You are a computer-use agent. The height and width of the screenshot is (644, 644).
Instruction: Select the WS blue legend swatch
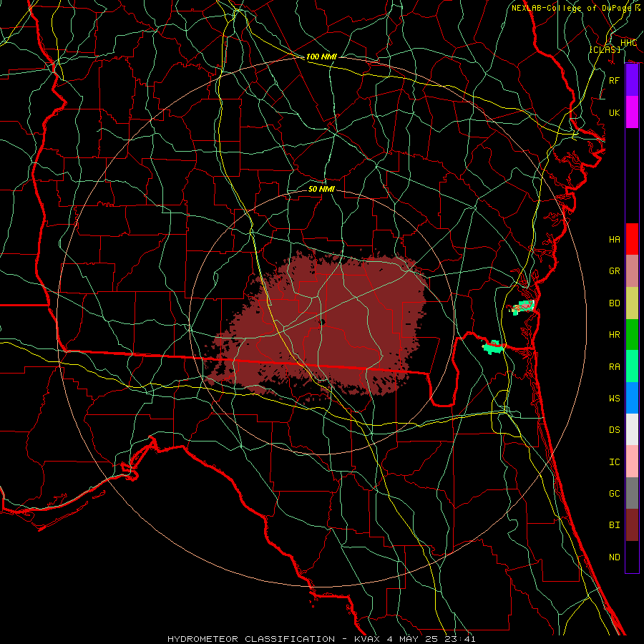pyautogui.click(x=632, y=398)
